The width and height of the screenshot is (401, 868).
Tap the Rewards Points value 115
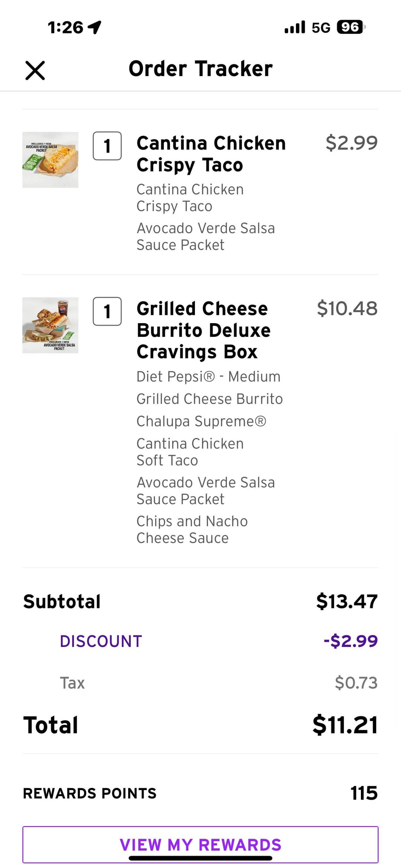[x=364, y=793]
